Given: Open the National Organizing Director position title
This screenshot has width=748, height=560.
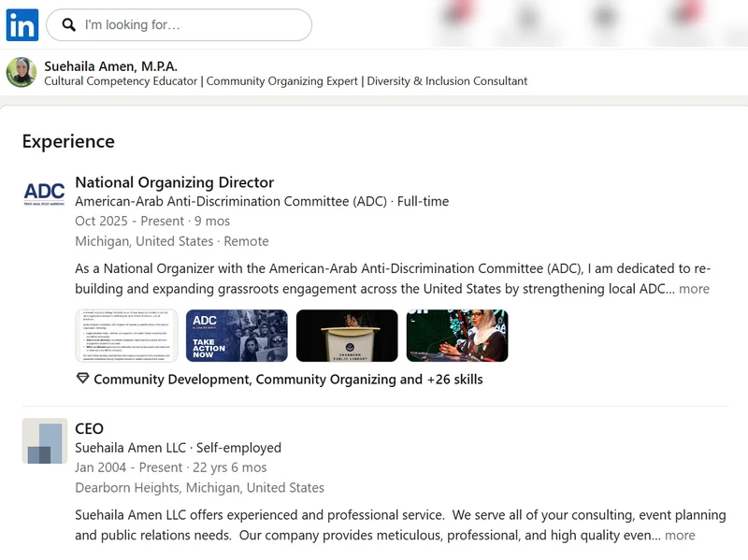Looking at the screenshot, I should pyautogui.click(x=175, y=182).
